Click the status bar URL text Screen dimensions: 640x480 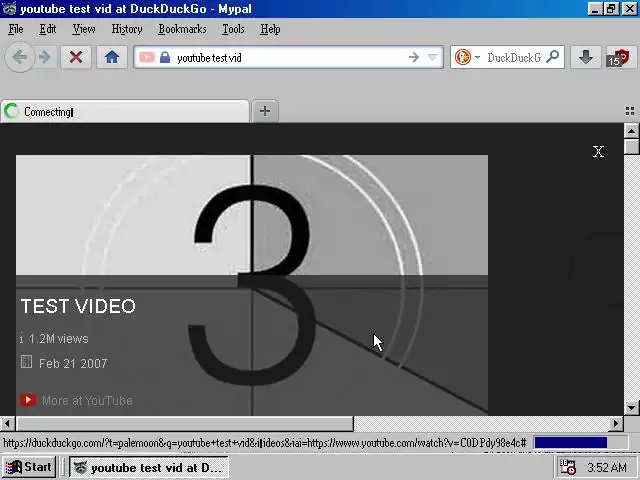pos(264,443)
